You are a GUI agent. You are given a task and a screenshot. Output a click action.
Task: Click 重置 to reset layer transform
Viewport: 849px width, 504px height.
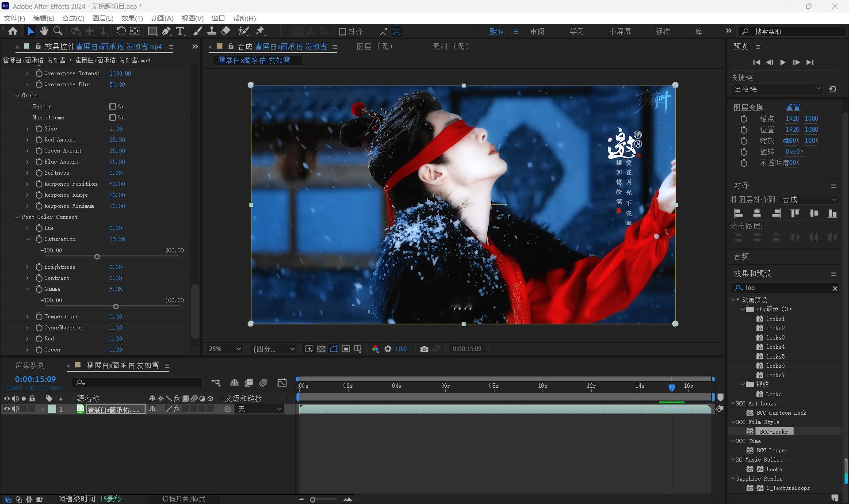tap(793, 107)
